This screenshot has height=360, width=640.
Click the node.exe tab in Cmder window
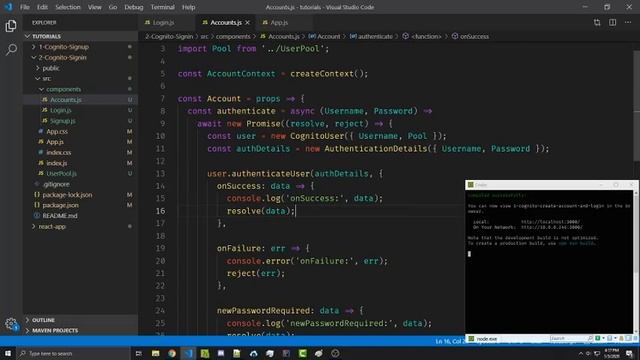click(483, 339)
